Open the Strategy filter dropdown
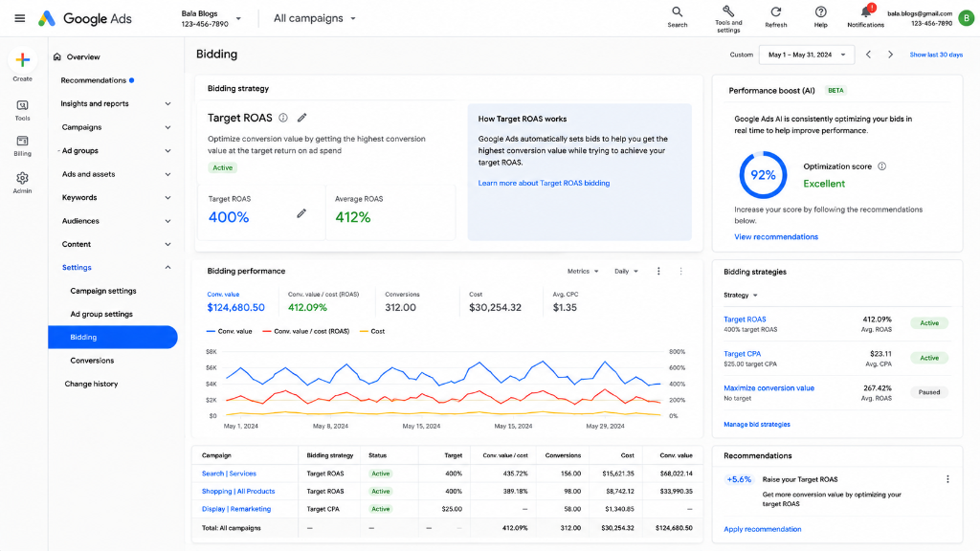The image size is (980, 551). coord(740,295)
